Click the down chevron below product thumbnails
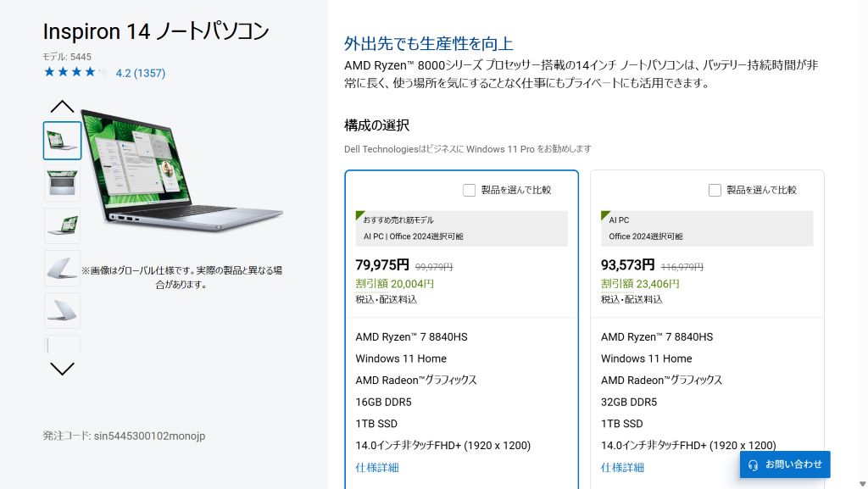 (x=62, y=369)
